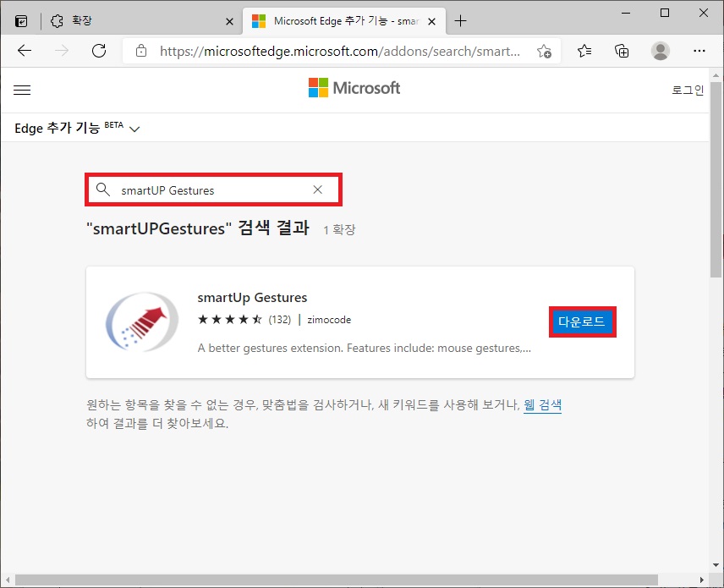Focus the smartUP Gestures search field
The height and width of the screenshot is (588, 724).
(213, 190)
